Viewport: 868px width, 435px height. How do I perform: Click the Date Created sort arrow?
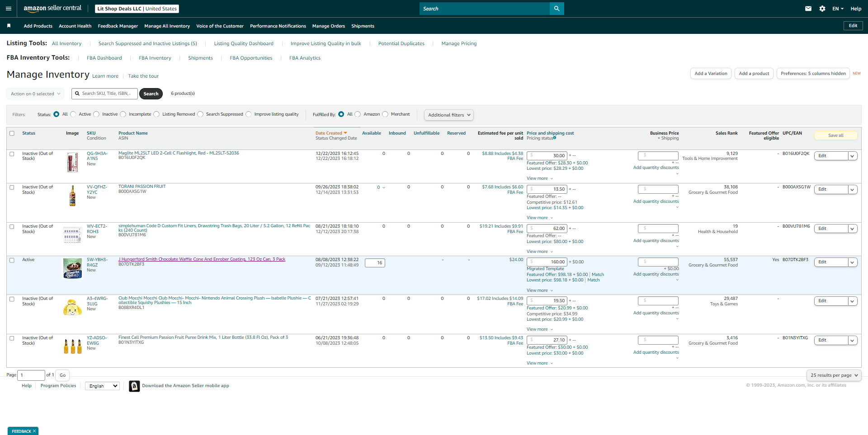(345, 133)
